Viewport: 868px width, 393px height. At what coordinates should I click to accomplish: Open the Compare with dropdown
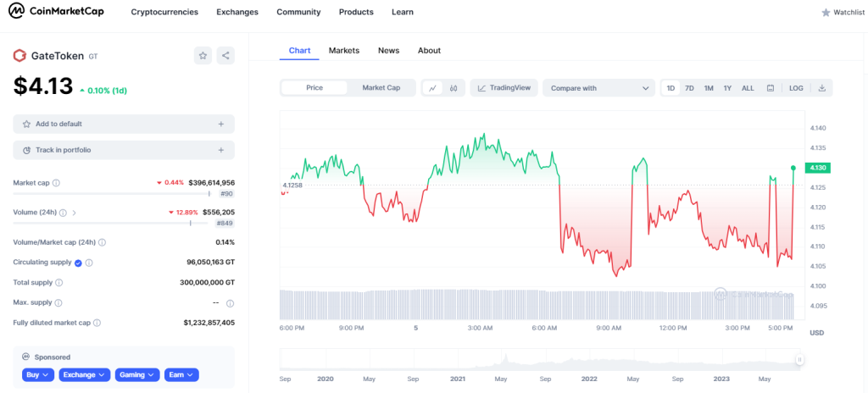pyautogui.click(x=598, y=88)
